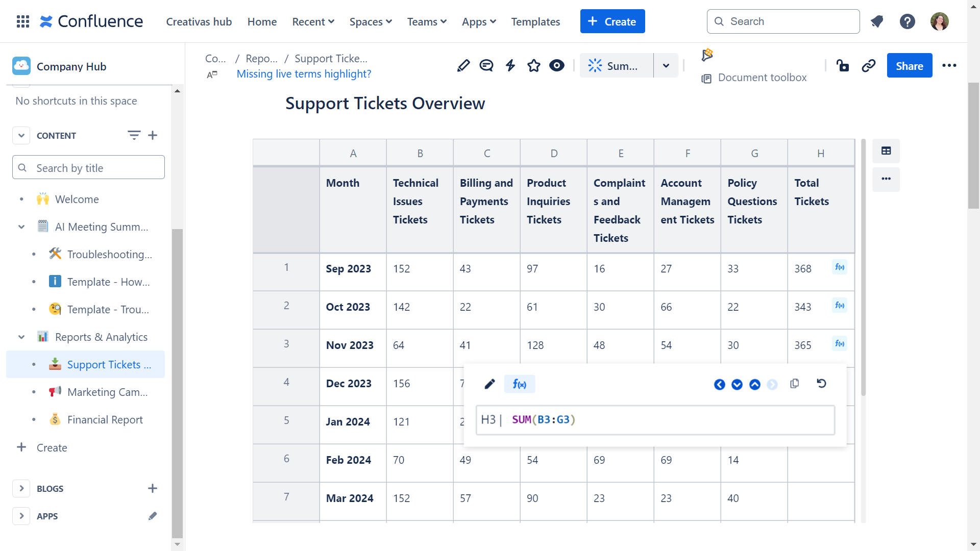Star this page as favorite

point(534,66)
